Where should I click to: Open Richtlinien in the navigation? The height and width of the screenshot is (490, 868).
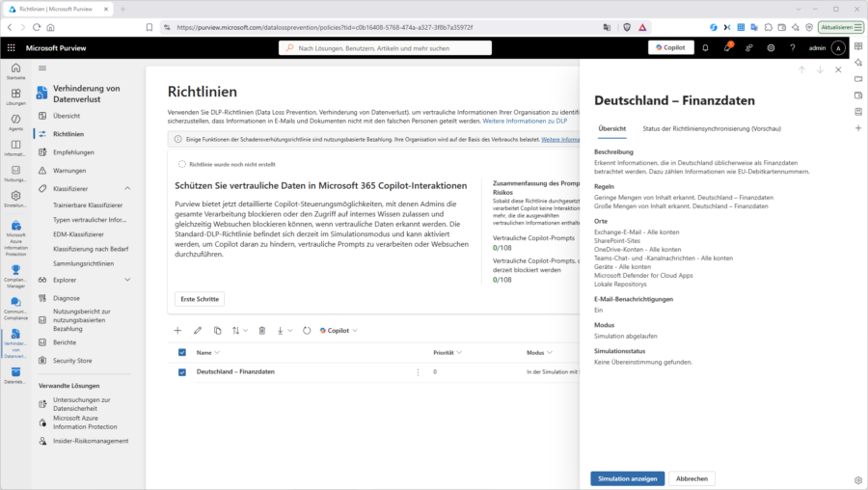point(68,134)
